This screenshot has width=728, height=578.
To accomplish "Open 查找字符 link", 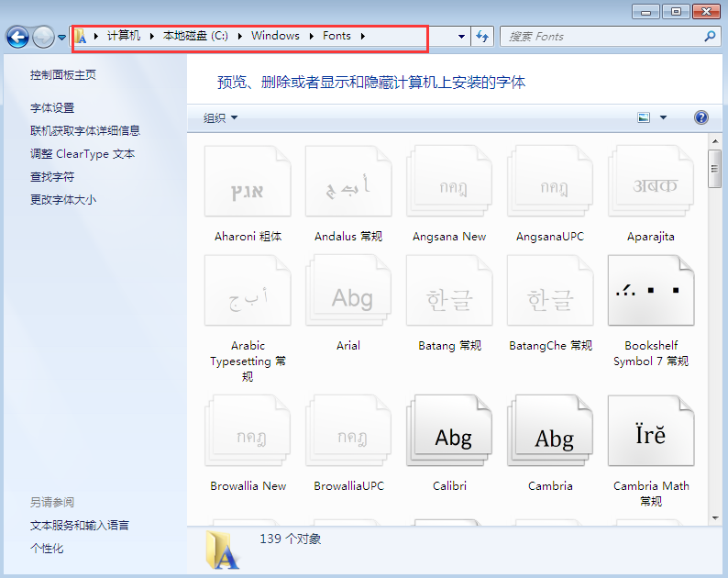I will click(52, 176).
